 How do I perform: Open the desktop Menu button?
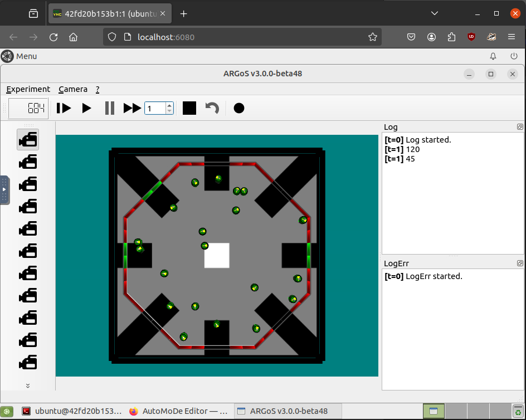pyautogui.click(x=19, y=56)
